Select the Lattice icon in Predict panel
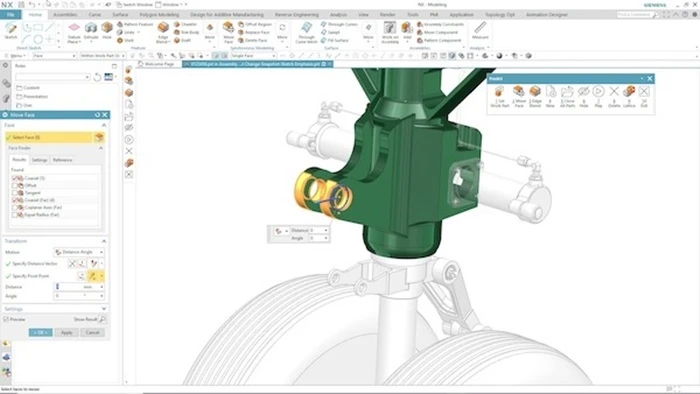The image size is (700, 394). (x=629, y=96)
